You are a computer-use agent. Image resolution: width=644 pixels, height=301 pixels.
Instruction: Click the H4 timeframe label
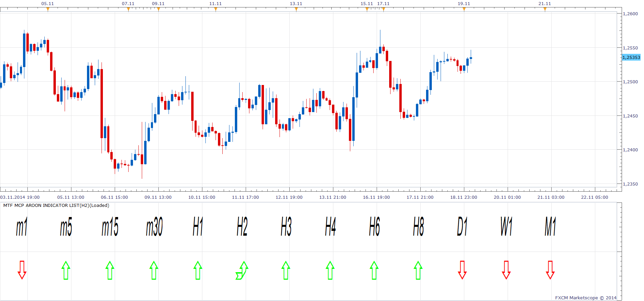(330, 227)
